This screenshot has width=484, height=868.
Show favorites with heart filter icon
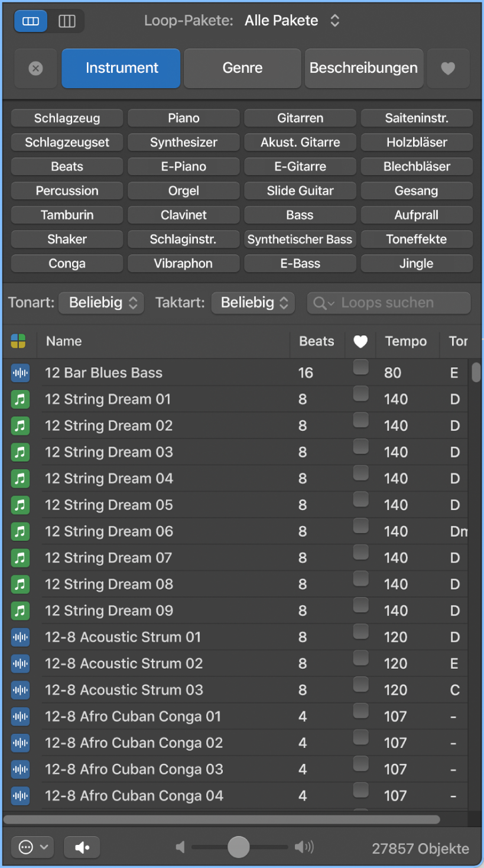coord(448,69)
